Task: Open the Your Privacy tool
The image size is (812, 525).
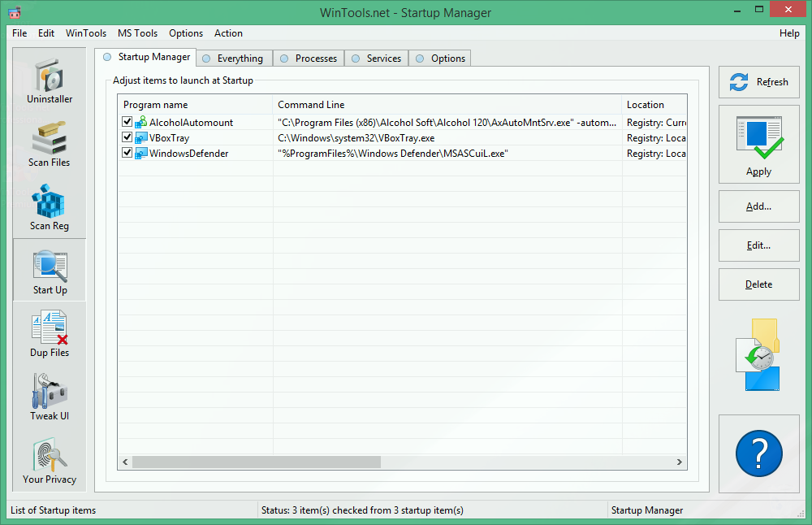Action: tap(49, 459)
